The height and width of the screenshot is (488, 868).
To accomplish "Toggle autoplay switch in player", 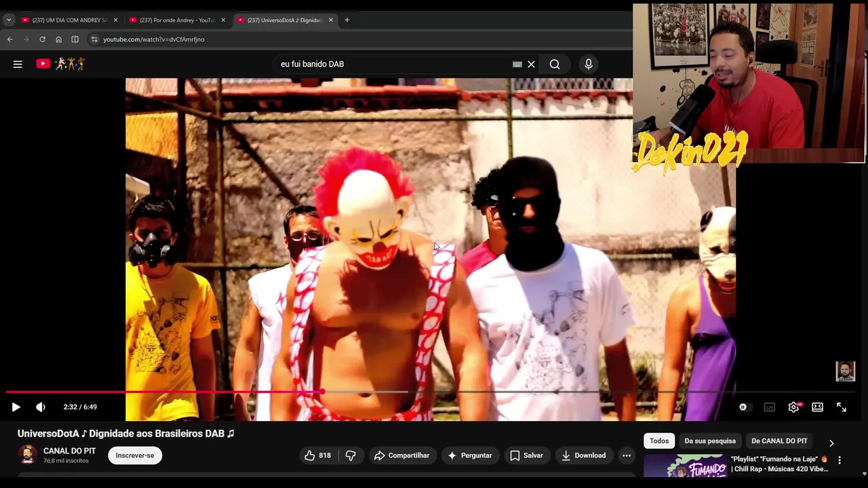I will tap(745, 407).
